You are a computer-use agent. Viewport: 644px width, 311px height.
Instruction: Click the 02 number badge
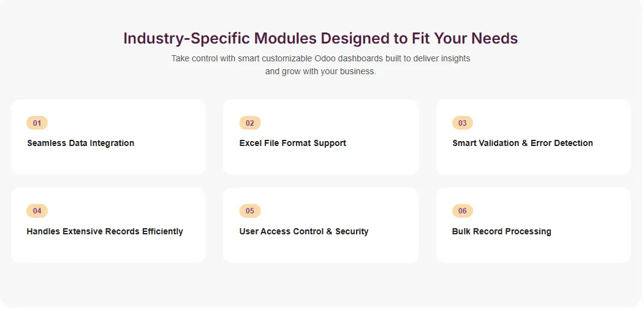(x=249, y=123)
